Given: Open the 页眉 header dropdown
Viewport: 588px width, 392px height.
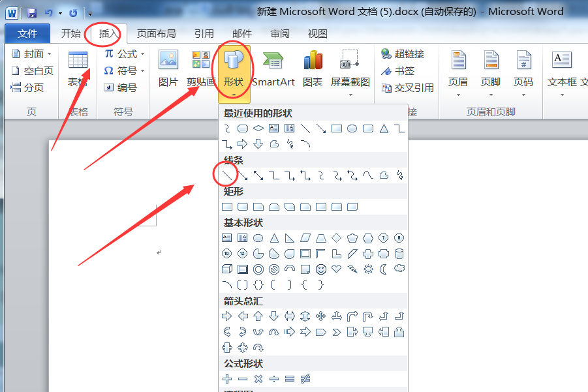Looking at the screenshot, I should click(458, 70).
